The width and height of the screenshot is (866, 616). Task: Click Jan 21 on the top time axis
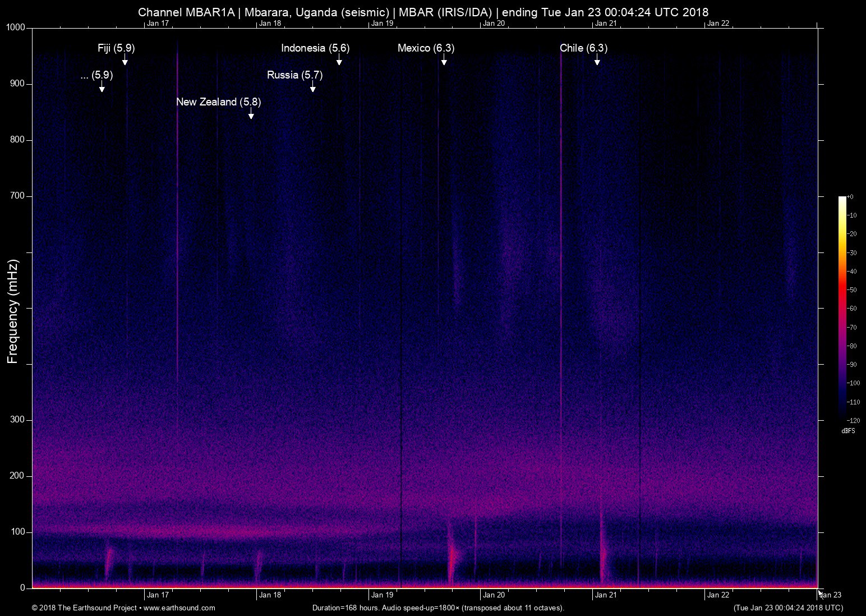(606, 23)
